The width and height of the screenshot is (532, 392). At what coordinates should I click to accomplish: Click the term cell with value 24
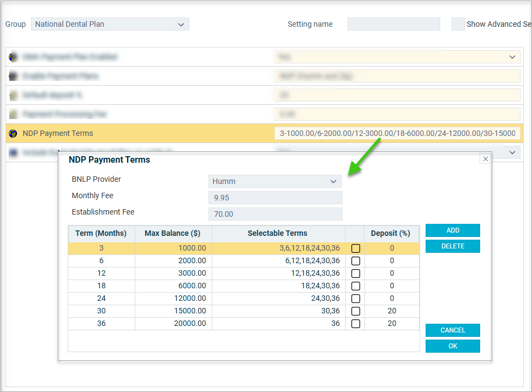click(x=101, y=298)
